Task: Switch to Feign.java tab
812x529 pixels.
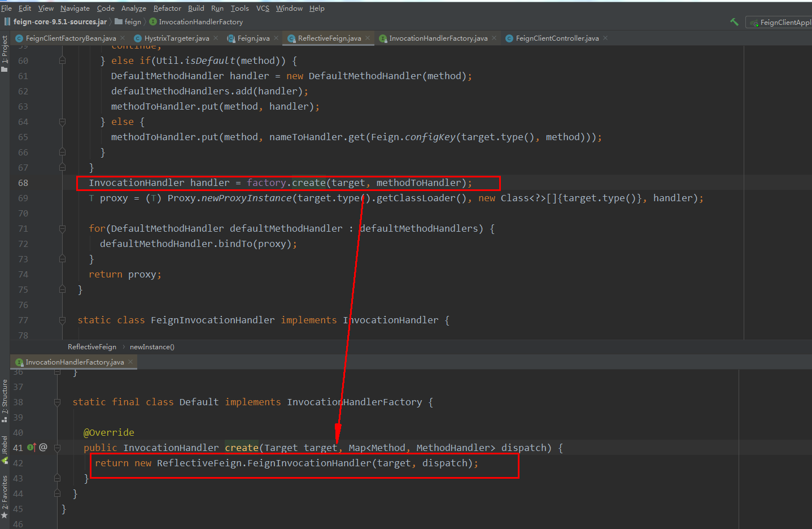Action: click(253, 38)
